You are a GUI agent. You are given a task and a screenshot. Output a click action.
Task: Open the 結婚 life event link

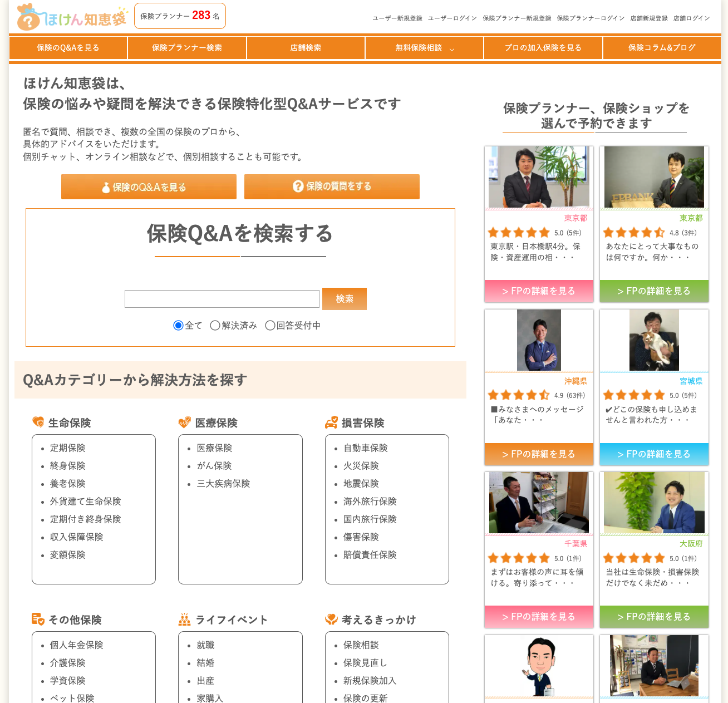[205, 663]
